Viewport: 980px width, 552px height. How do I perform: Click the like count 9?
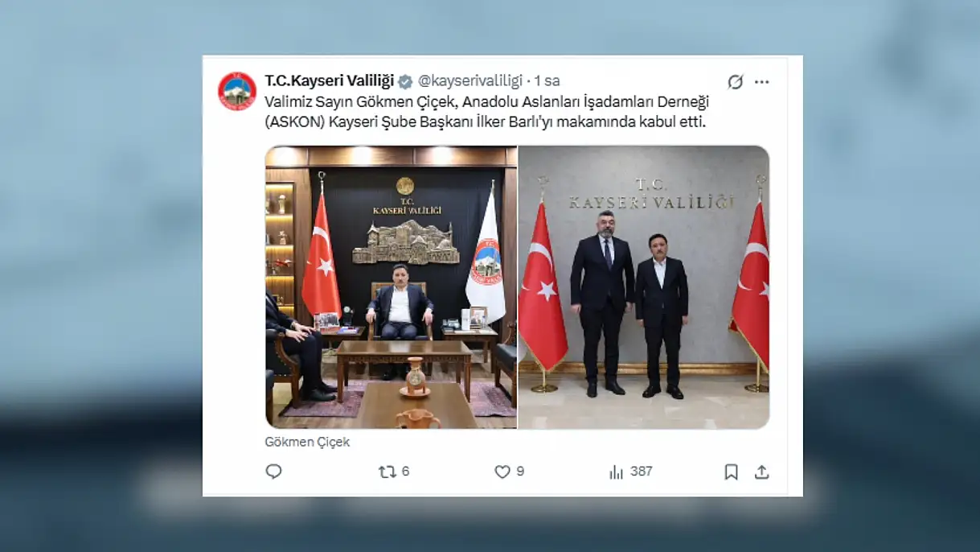(520, 472)
